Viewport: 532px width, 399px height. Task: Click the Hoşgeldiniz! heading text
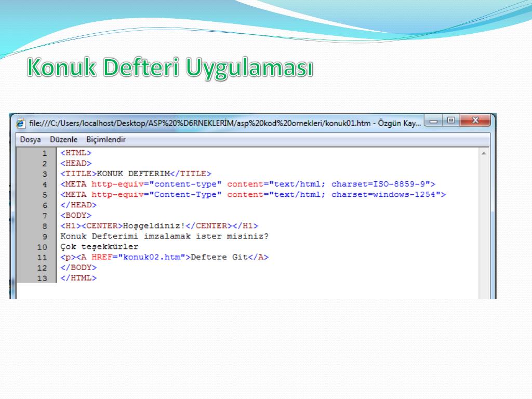(x=154, y=226)
